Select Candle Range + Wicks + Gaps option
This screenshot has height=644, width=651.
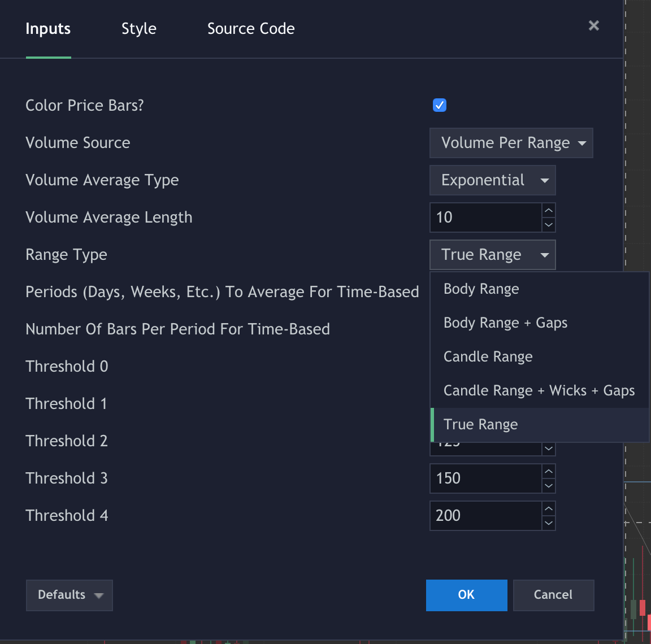click(x=539, y=390)
